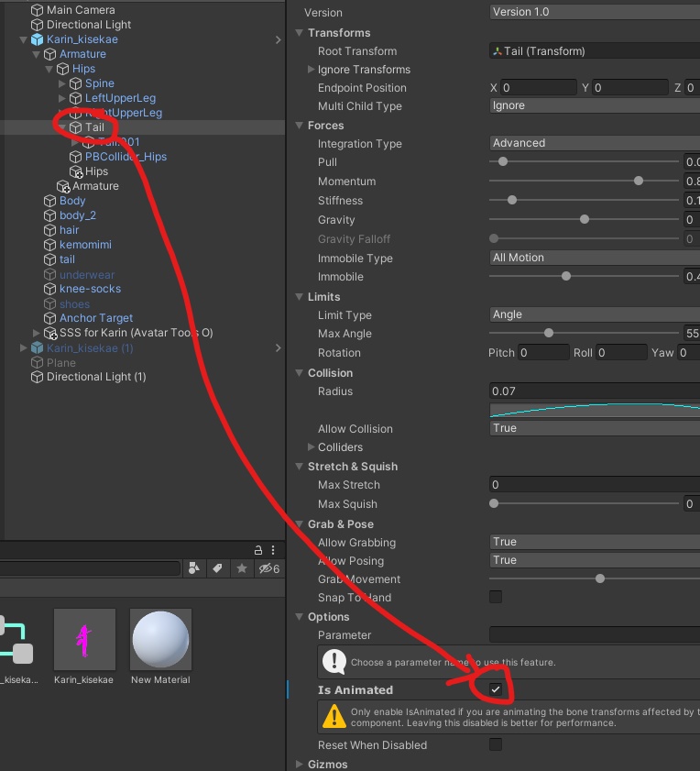Select the Karin_kisekae prefab cube icon
Screen dimensions: 700x771
(x=38, y=39)
